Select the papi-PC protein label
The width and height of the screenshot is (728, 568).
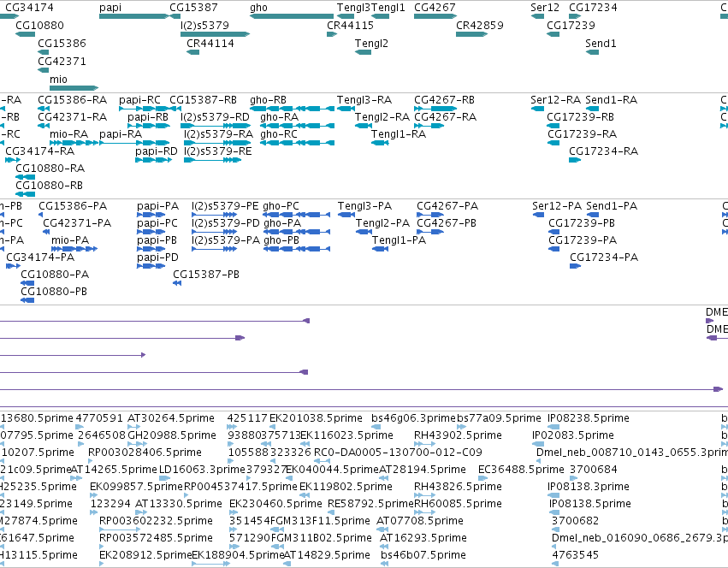click(x=157, y=223)
